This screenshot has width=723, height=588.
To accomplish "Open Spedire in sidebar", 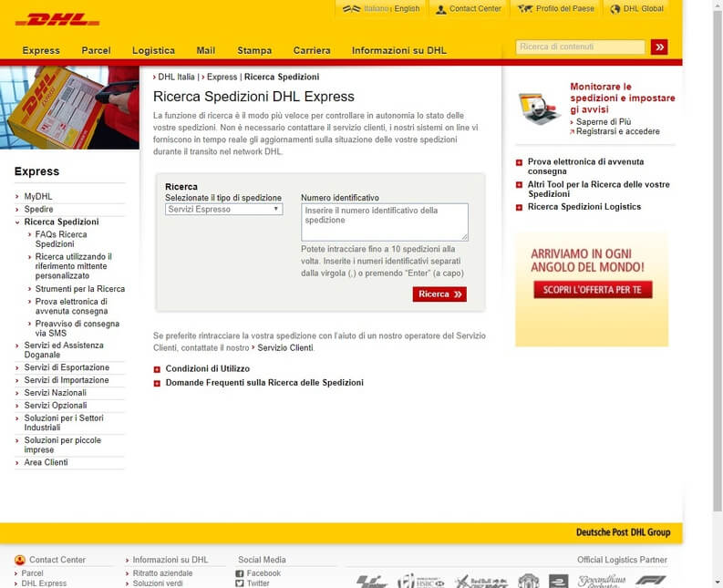I will (x=38, y=210).
